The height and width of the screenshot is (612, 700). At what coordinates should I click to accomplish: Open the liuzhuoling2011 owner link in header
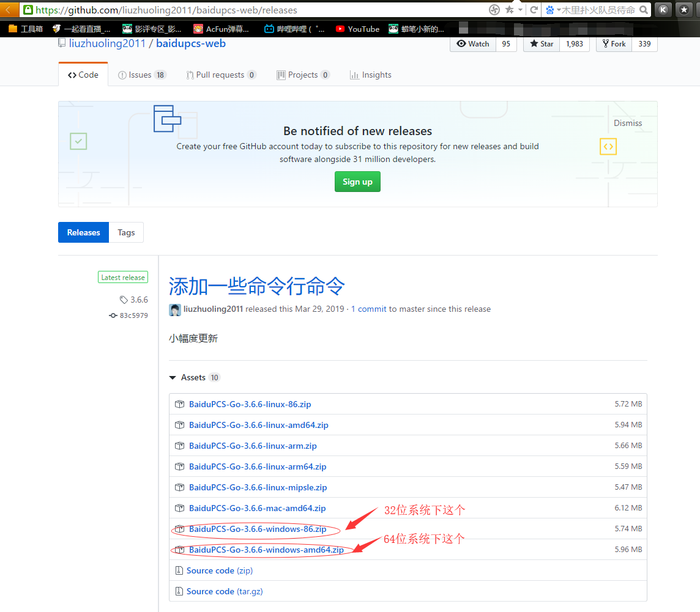(107, 43)
